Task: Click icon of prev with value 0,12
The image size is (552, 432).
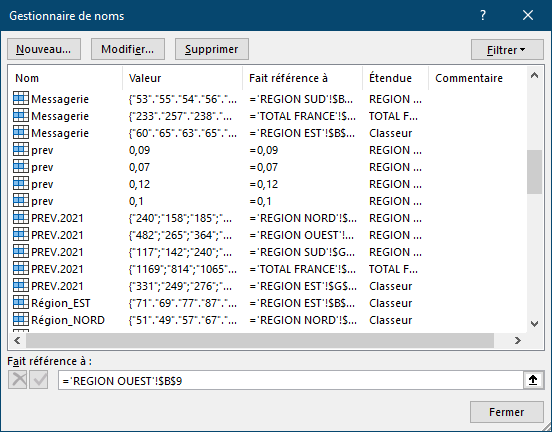Action: (x=21, y=183)
